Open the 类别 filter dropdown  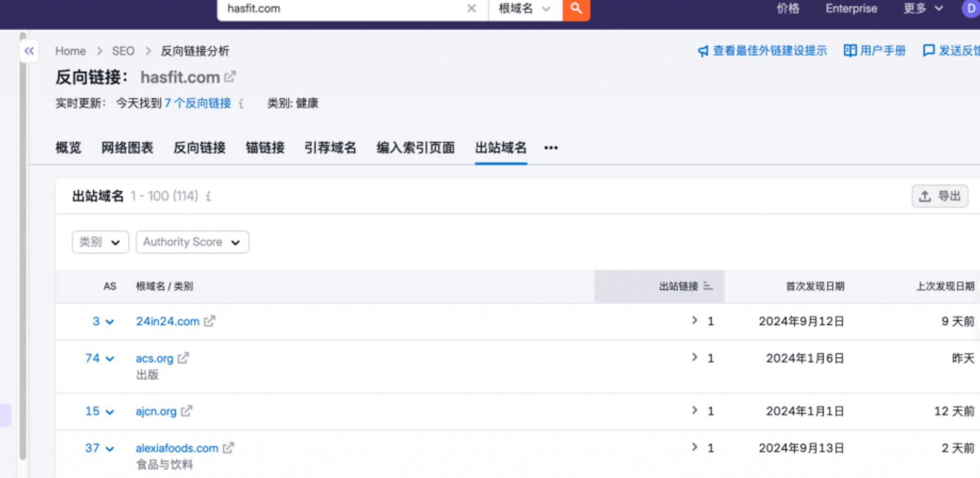[x=100, y=242]
